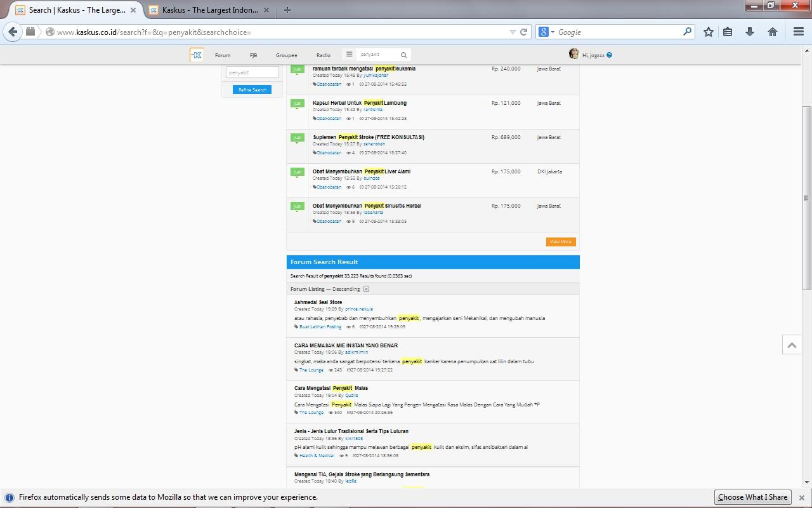Viewport: 812px width, 508px height.
Task: Open the URL bar history dropdown arrow
Action: 513,32
